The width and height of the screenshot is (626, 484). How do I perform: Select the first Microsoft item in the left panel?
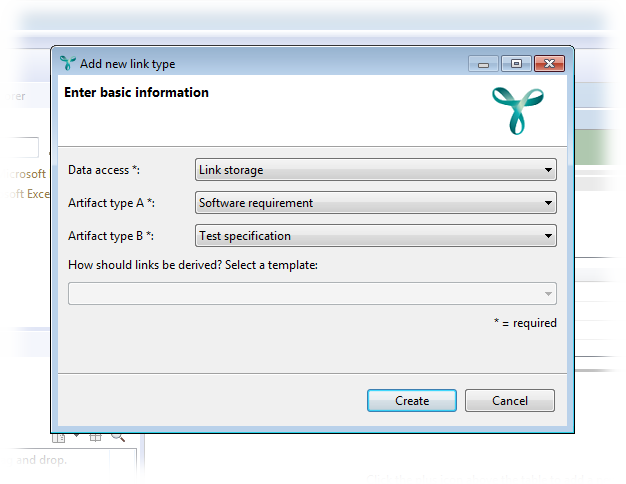[23, 174]
